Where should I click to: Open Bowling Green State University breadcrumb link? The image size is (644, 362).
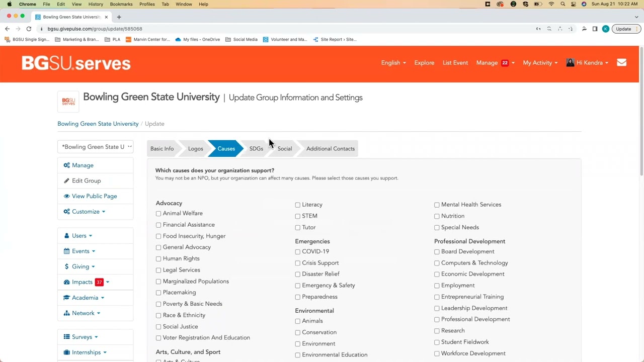tap(98, 124)
